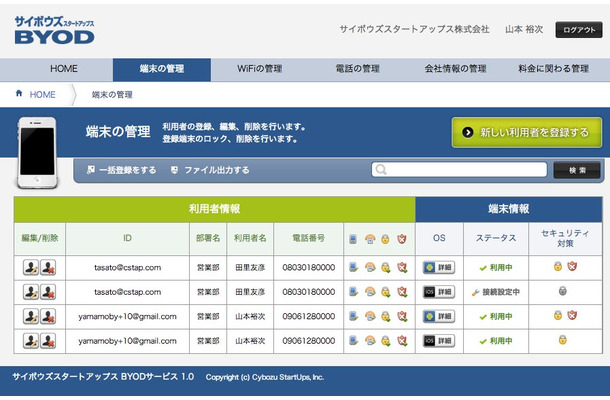Click shield icon beside phone number, tasato Android row
Viewport: 610px width, 400px height.
coord(402,267)
